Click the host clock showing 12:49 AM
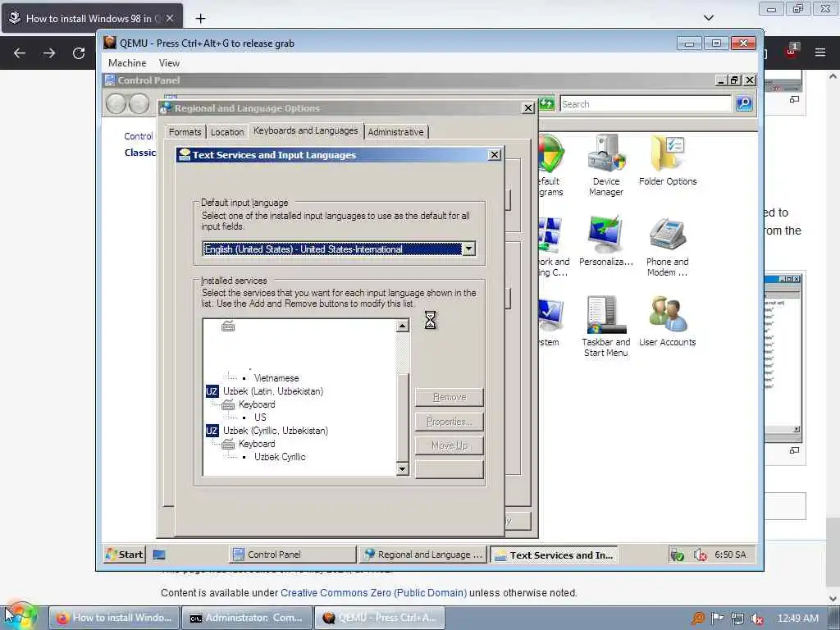 [x=797, y=619]
